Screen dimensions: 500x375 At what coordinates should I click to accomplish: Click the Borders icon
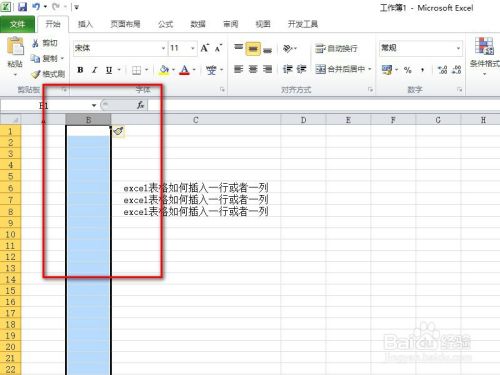[136, 70]
